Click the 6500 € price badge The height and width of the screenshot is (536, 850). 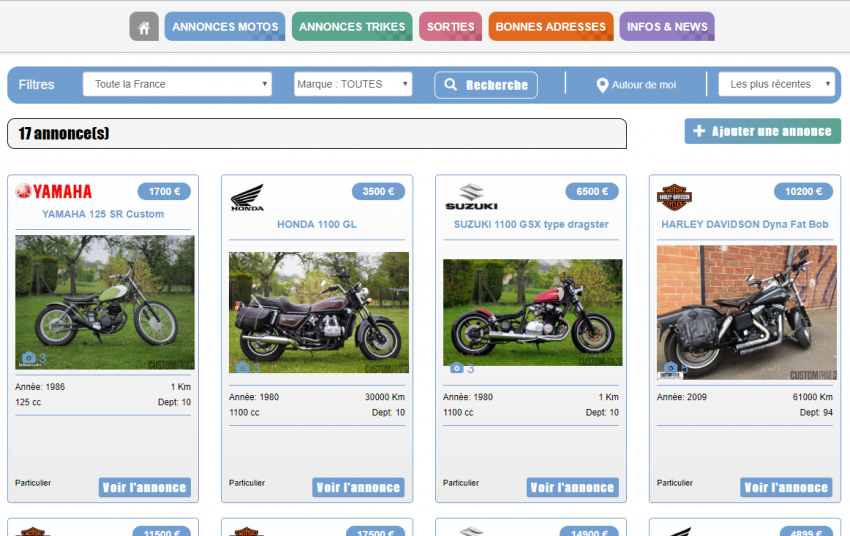click(592, 191)
